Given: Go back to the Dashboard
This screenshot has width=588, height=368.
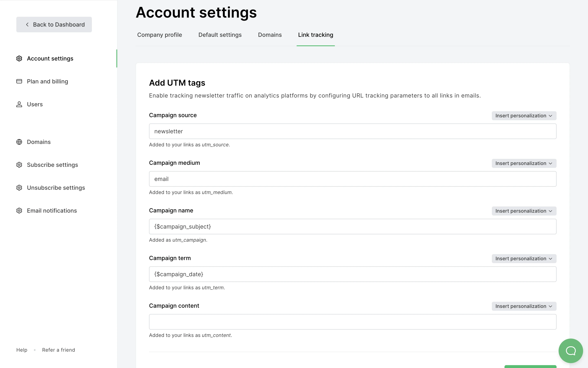Looking at the screenshot, I should (54, 25).
